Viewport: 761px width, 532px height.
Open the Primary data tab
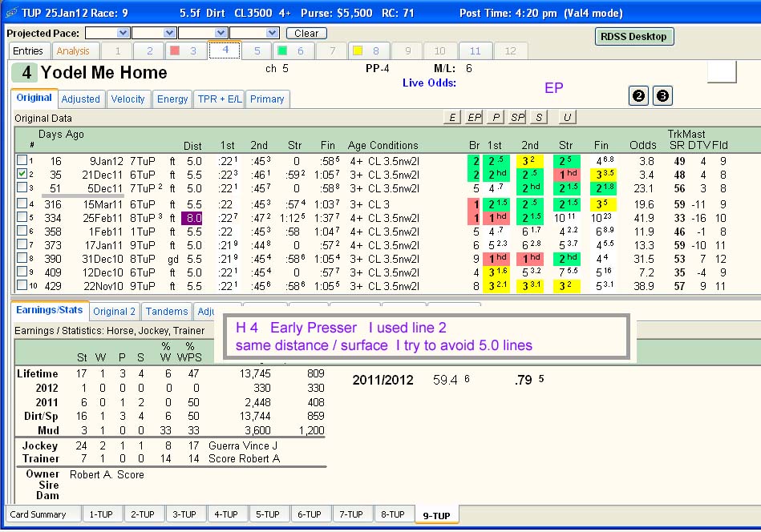pyautogui.click(x=267, y=99)
